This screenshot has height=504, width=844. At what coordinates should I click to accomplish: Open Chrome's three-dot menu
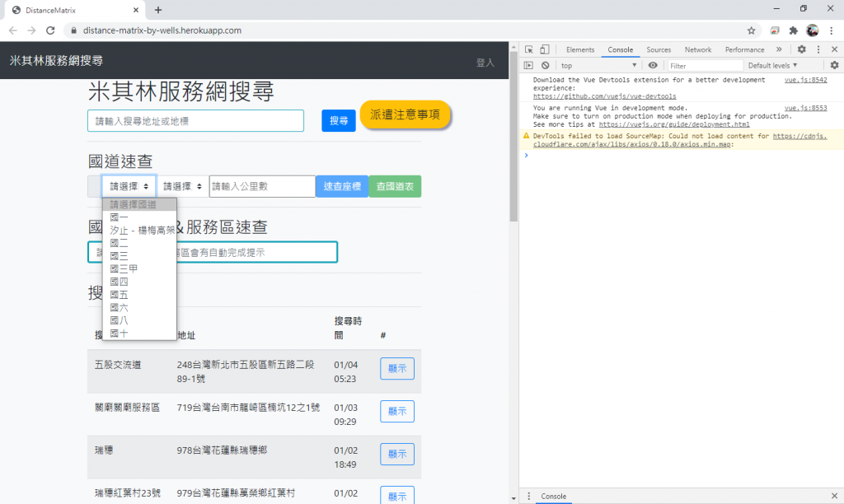[x=832, y=30]
